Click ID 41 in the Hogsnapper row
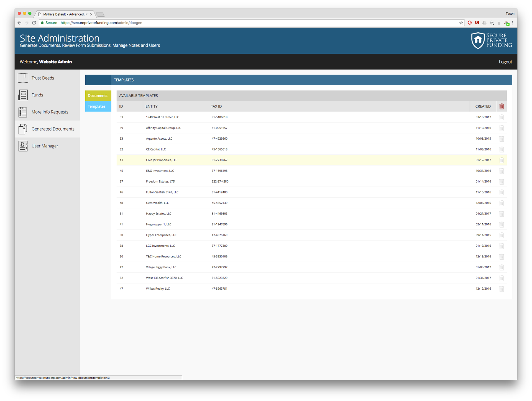The image size is (532, 401). [x=121, y=224]
